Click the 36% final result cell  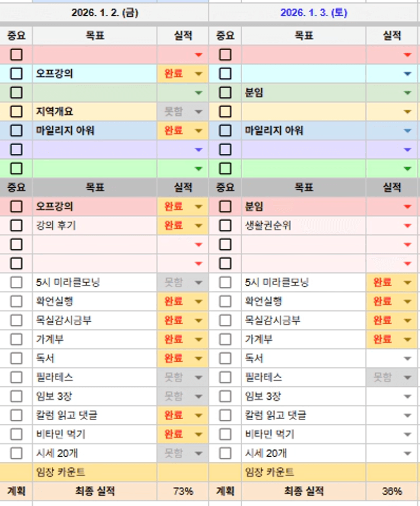tap(392, 491)
